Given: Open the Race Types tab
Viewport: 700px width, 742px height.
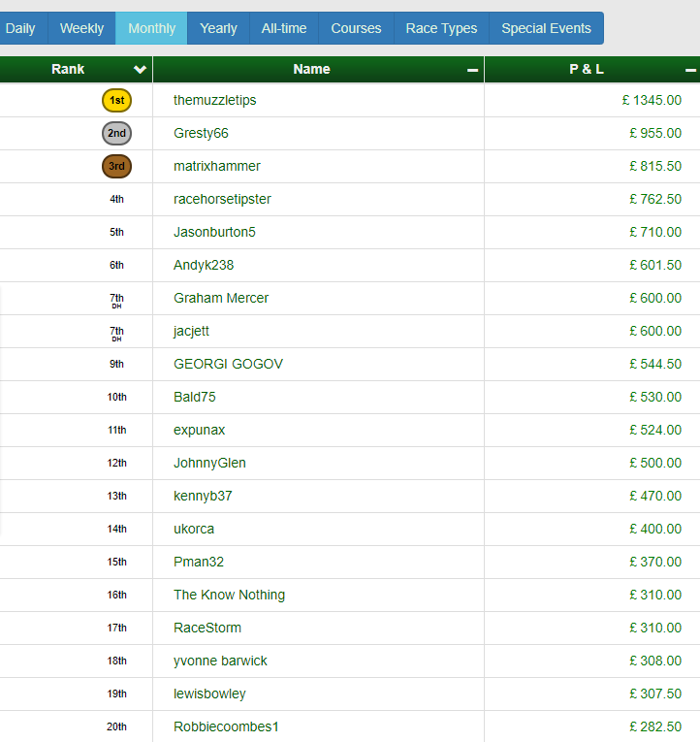Looking at the screenshot, I should [441, 28].
